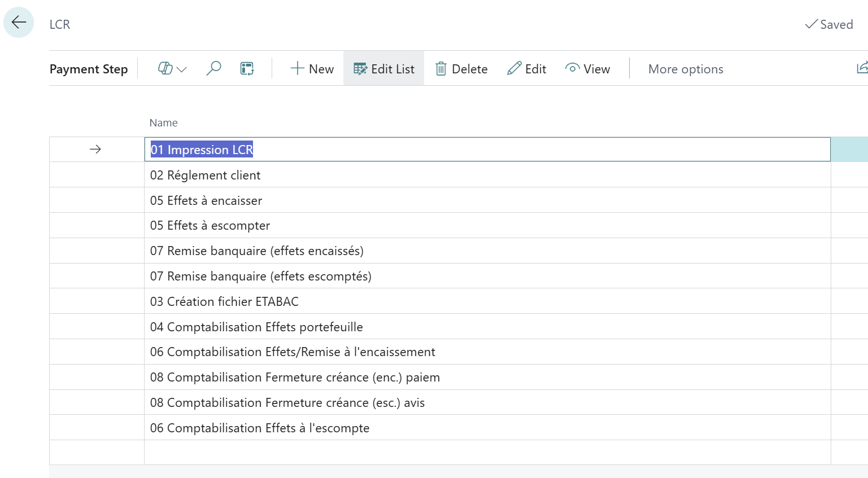The width and height of the screenshot is (868, 478).
Task: Open the Copilot icon dropdown
Action: (x=172, y=69)
